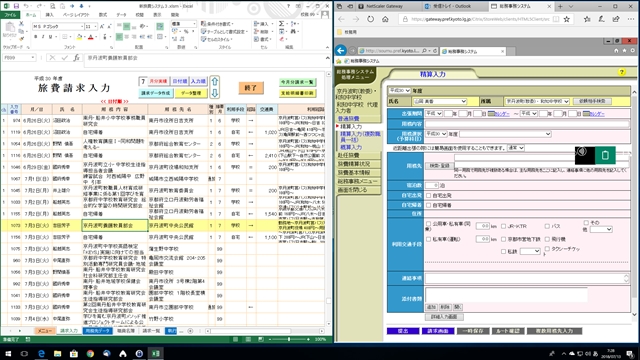
Task: Click the Windows Start button
Action: tap(8, 353)
